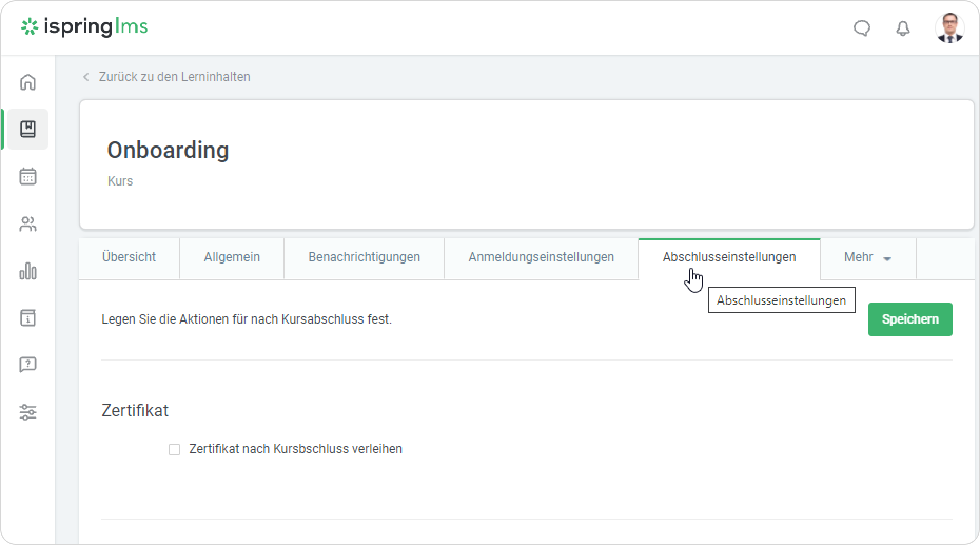Click the notifications bell icon
This screenshot has height=545, width=980.
point(903,28)
